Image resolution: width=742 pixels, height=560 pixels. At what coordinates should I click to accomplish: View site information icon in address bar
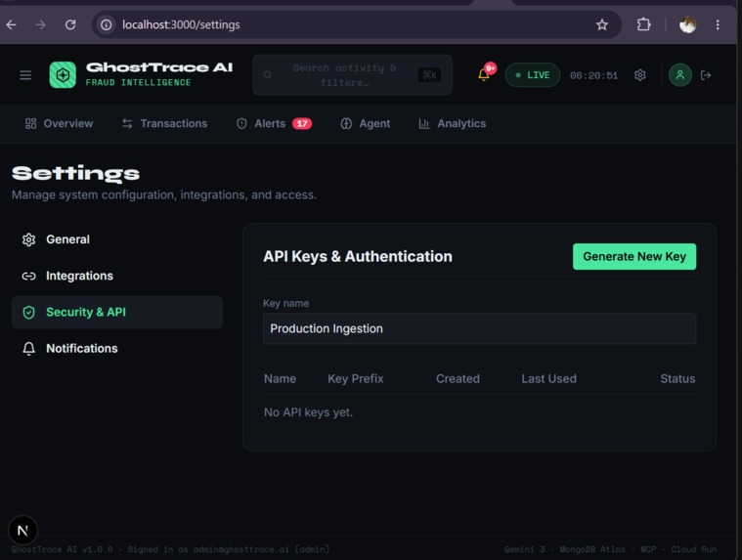point(106,24)
